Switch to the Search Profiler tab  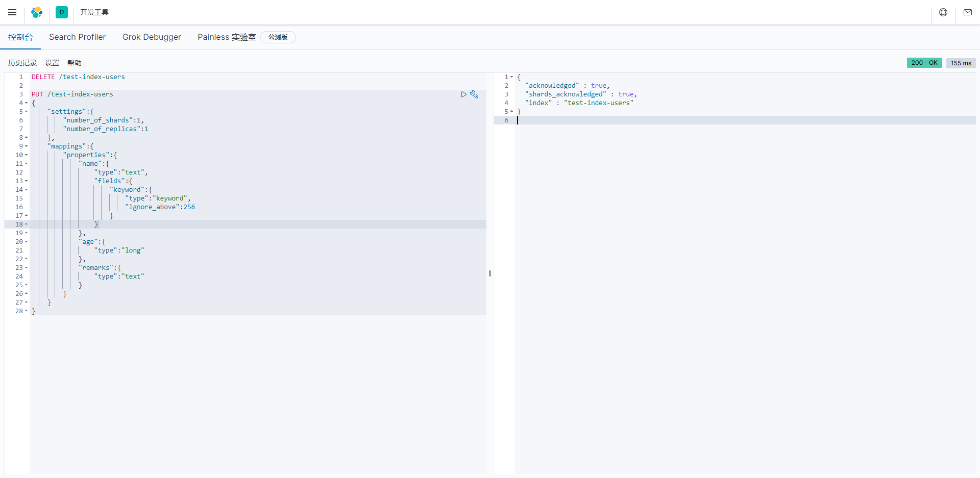coord(78,37)
